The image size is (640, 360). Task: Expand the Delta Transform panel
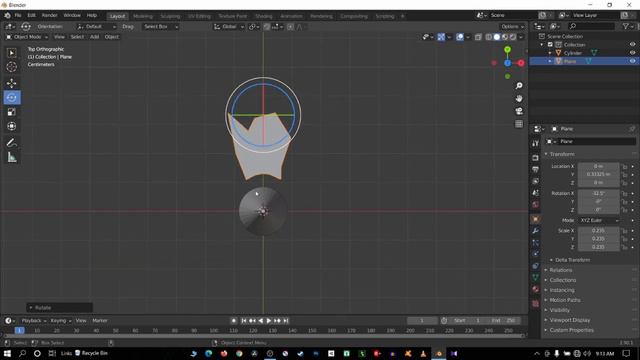click(x=572, y=260)
